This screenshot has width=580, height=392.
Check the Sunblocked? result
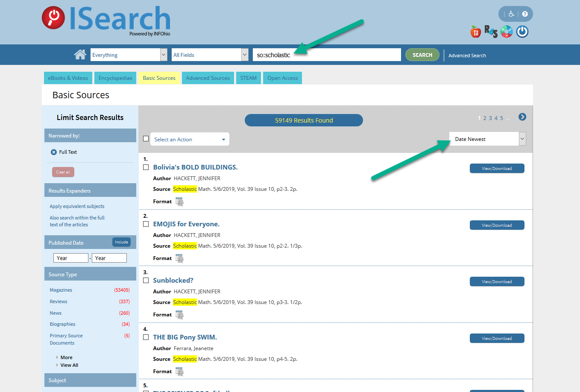146,281
